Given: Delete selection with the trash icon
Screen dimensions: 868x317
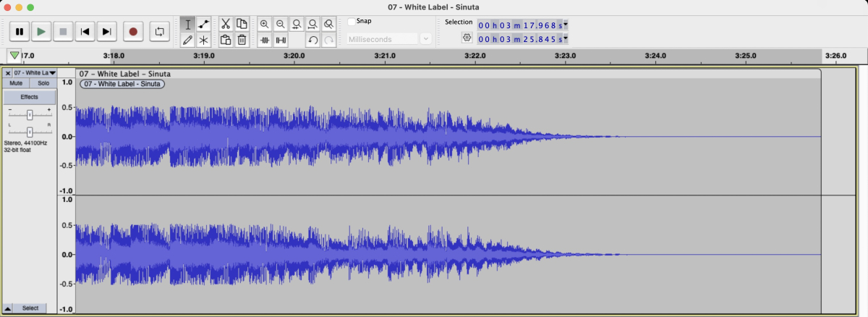Looking at the screenshot, I should click(242, 41).
